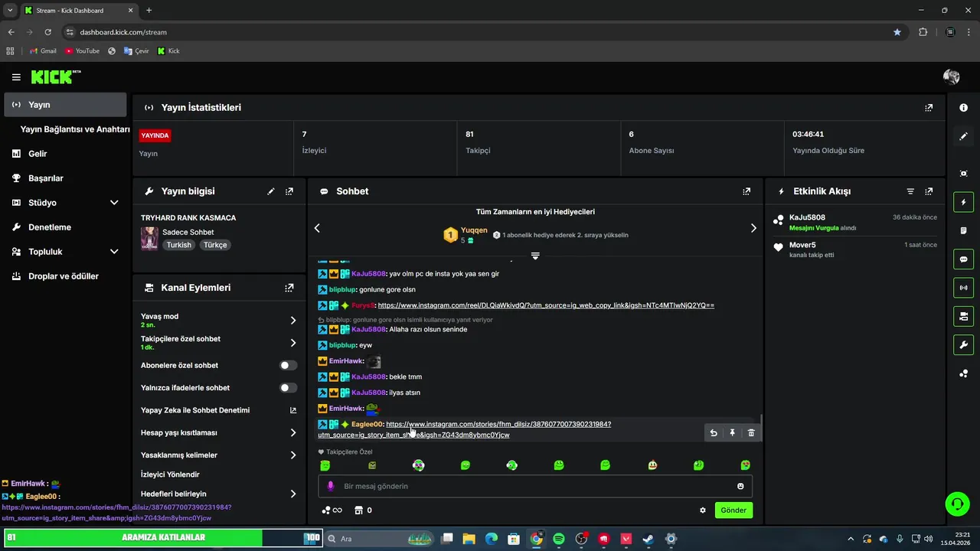Collapse the top gifters banner handle
The height and width of the screenshot is (551, 980).
pos(535,256)
